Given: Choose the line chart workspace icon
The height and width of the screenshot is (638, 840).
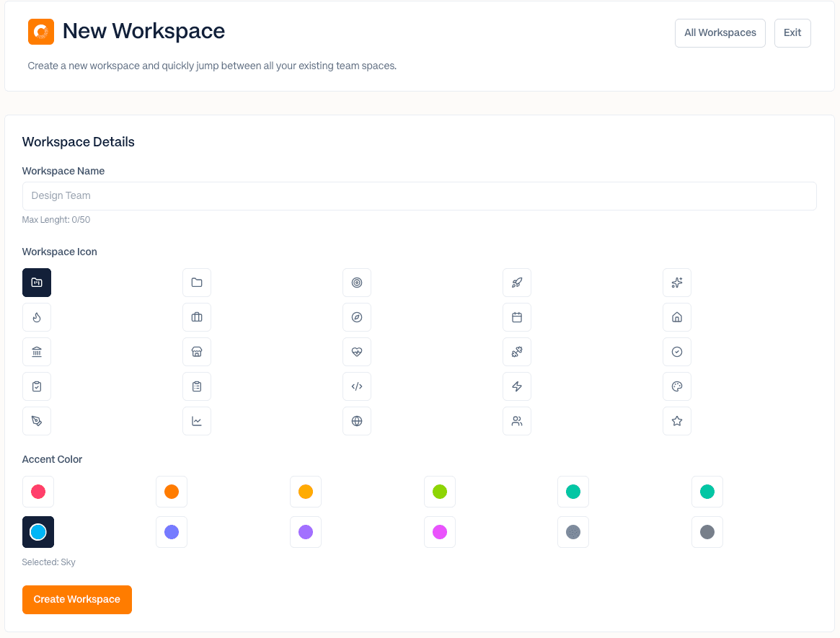Looking at the screenshot, I should click(x=197, y=421).
